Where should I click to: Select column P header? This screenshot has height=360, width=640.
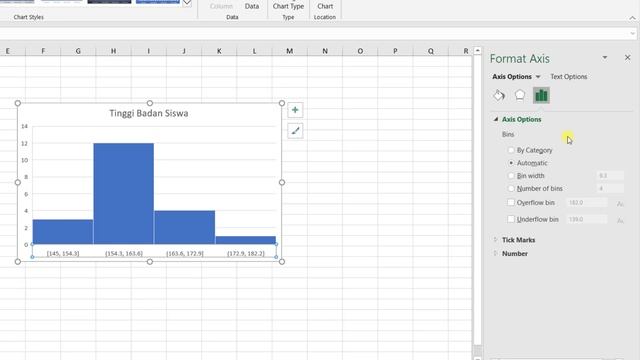point(395,51)
